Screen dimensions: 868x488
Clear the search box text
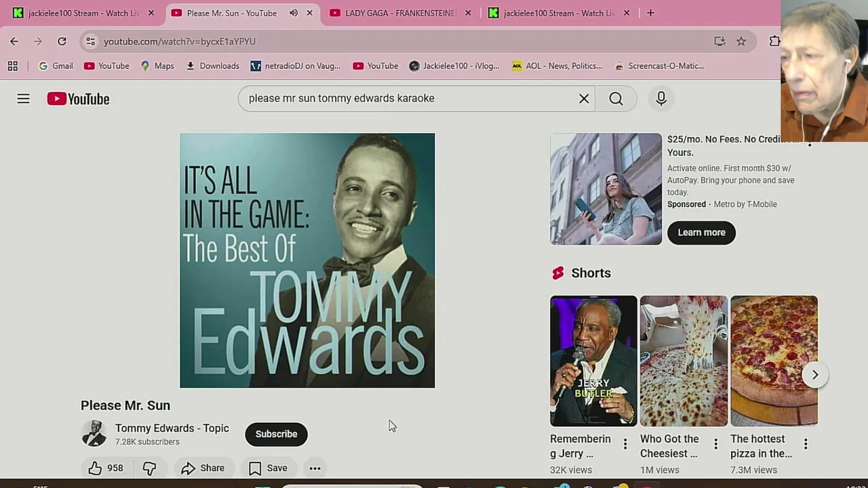pos(584,99)
